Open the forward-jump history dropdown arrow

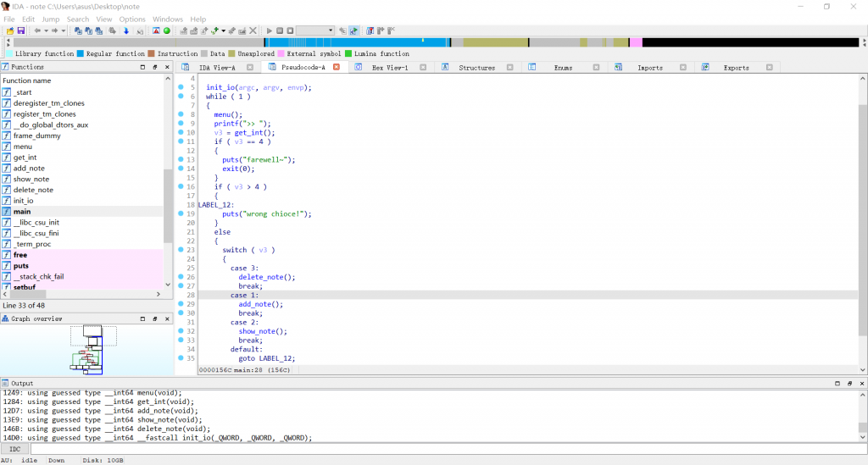63,30
